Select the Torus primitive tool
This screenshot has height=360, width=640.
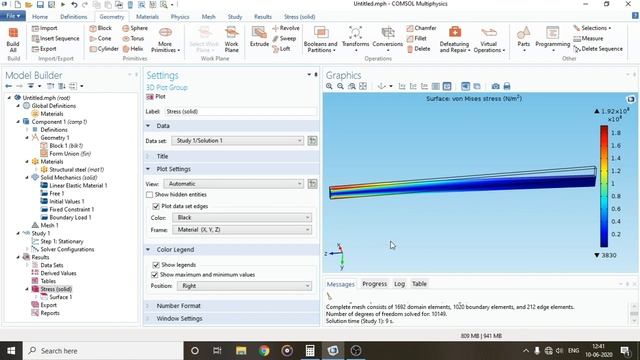click(x=133, y=38)
